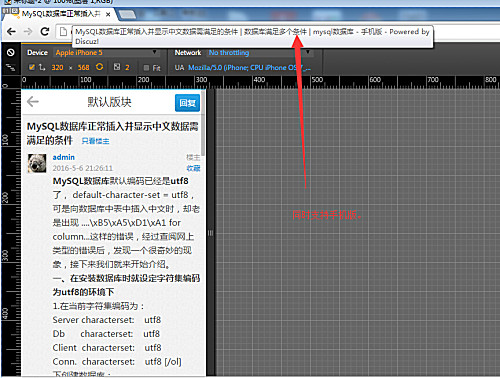Open the admin user avatar
500x378 pixels.
pos(37,163)
